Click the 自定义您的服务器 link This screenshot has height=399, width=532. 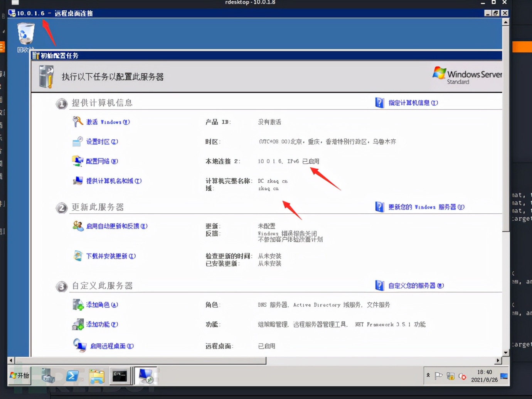416,286
